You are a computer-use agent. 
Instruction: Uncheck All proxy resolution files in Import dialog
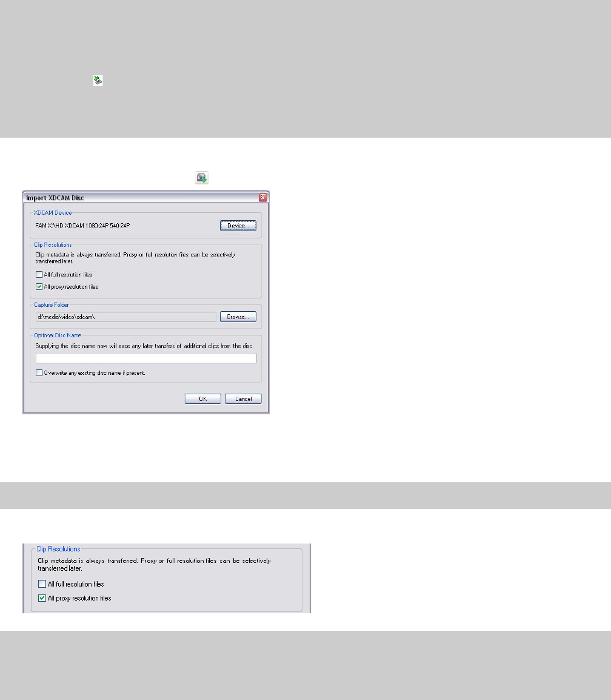[39, 286]
